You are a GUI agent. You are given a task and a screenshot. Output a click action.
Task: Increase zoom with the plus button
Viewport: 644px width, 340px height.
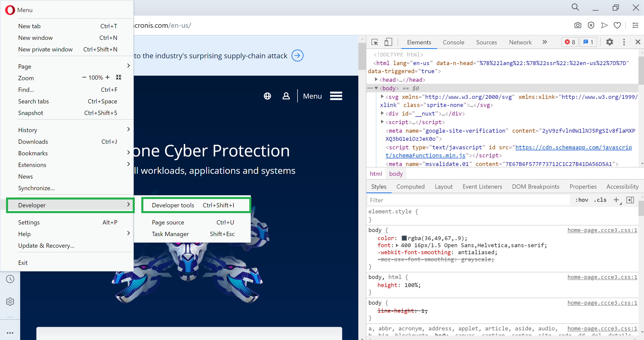[x=108, y=77]
